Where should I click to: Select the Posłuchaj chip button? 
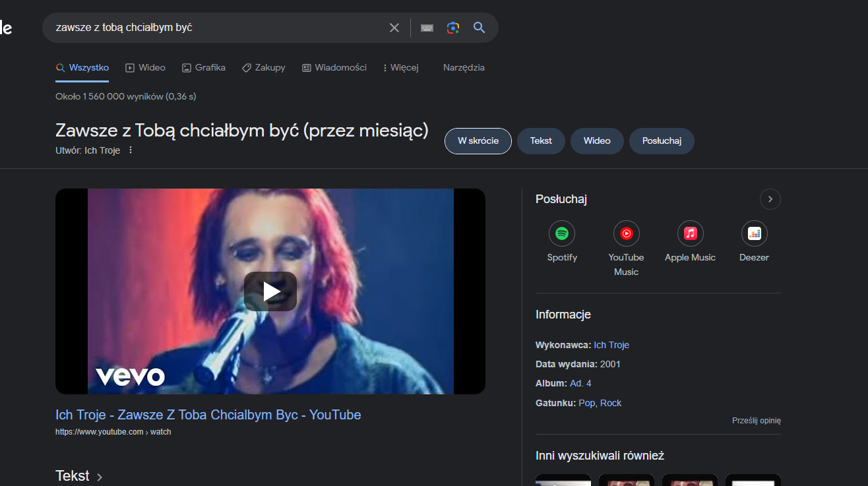coord(662,141)
